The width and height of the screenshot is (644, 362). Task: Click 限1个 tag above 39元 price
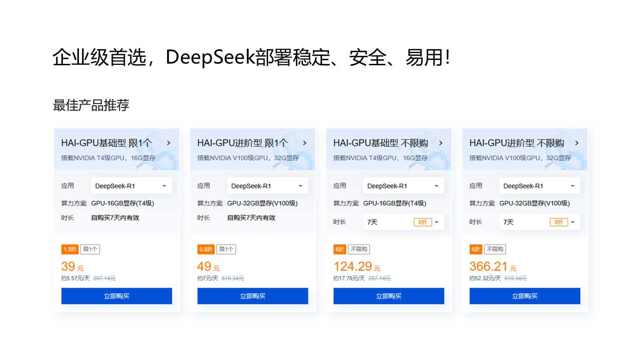pyautogui.click(x=91, y=249)
